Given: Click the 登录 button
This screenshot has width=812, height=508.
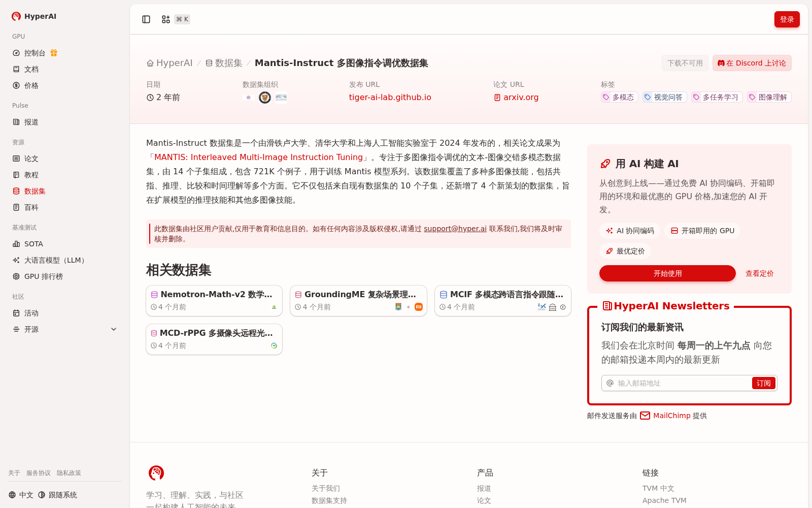Looking at the screenshot, I should [787, 19].
